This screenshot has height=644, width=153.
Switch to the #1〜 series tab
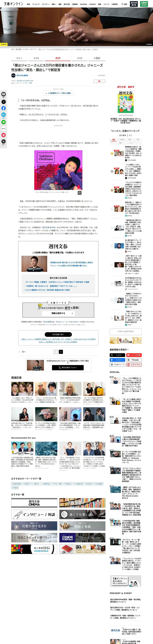pyautogui.click(x=19, y=58)
